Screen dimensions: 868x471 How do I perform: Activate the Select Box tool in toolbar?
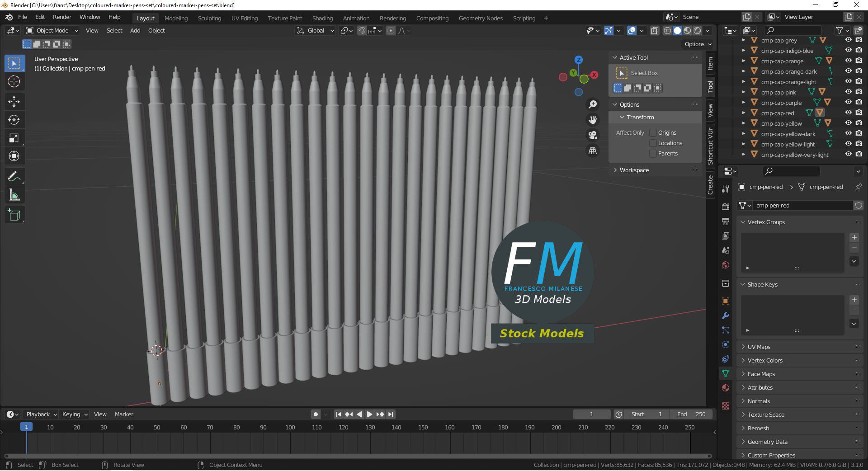(14, 63)
